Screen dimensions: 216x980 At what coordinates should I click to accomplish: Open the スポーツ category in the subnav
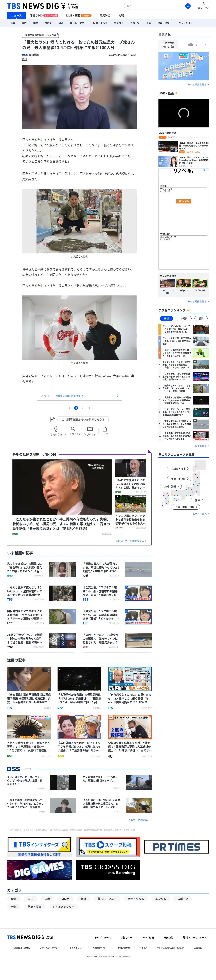135,23
